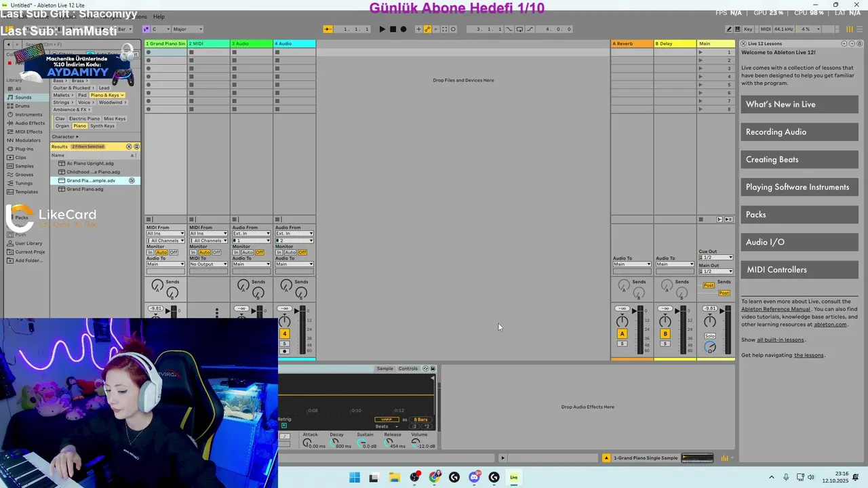Viewport: 868px width, 488px height.
Task: Toggle the A Reverb track activator
Action: [623, 333]
